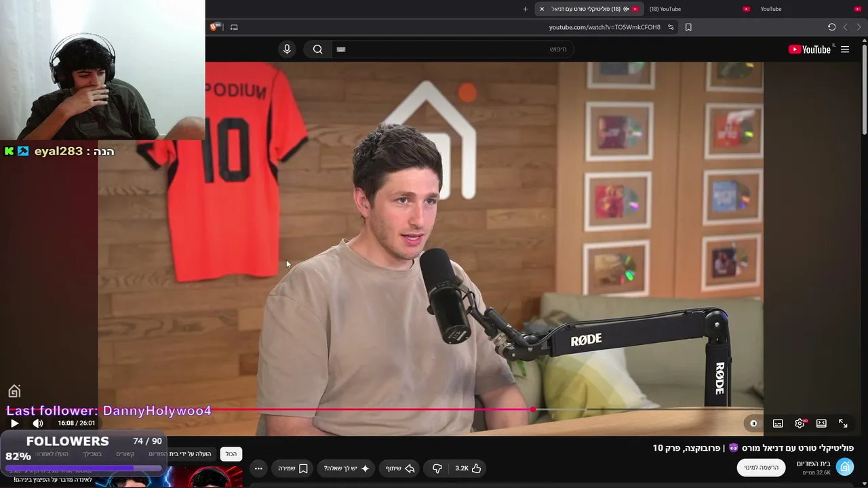
Task: Subscribe via הרשמה למינוי button
Action: pos(761,467)
